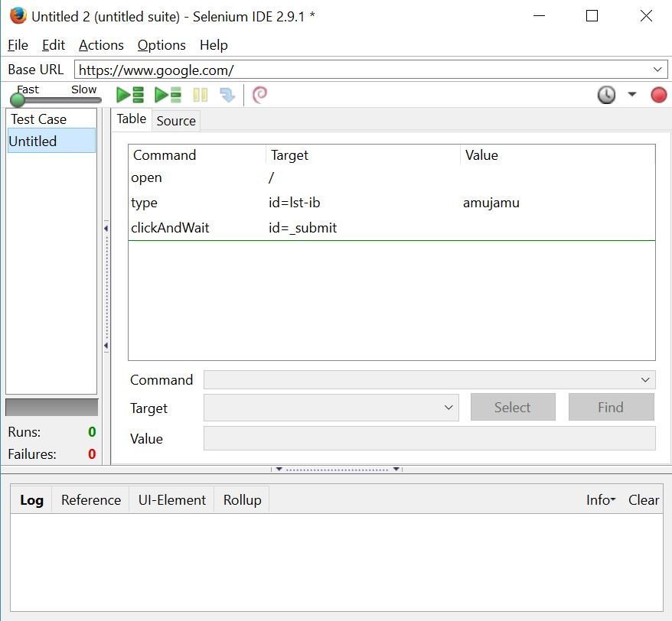Switch to the Reference tab
This screenshot has height=621, width=672.
[91, 500]
